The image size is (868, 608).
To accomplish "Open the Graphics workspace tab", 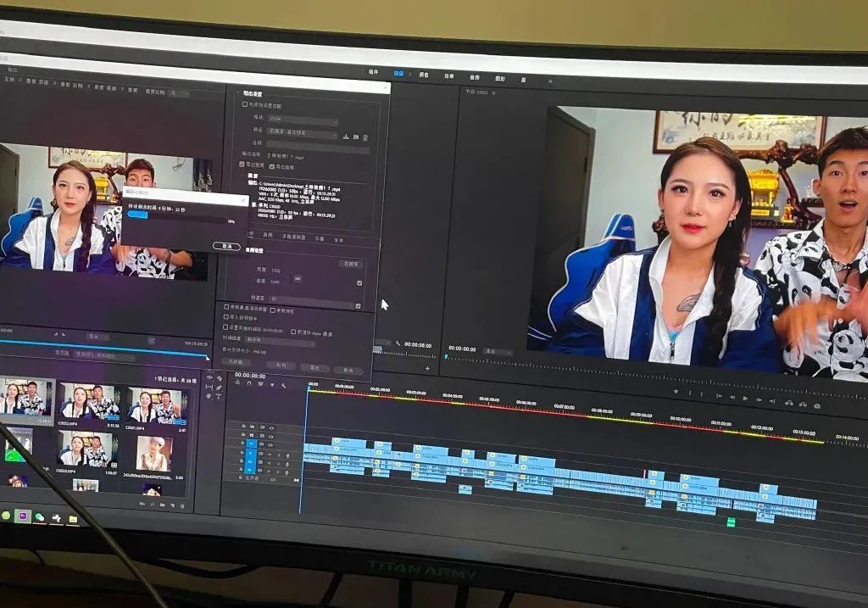I will pyautogui.click(x=500, y=79).
